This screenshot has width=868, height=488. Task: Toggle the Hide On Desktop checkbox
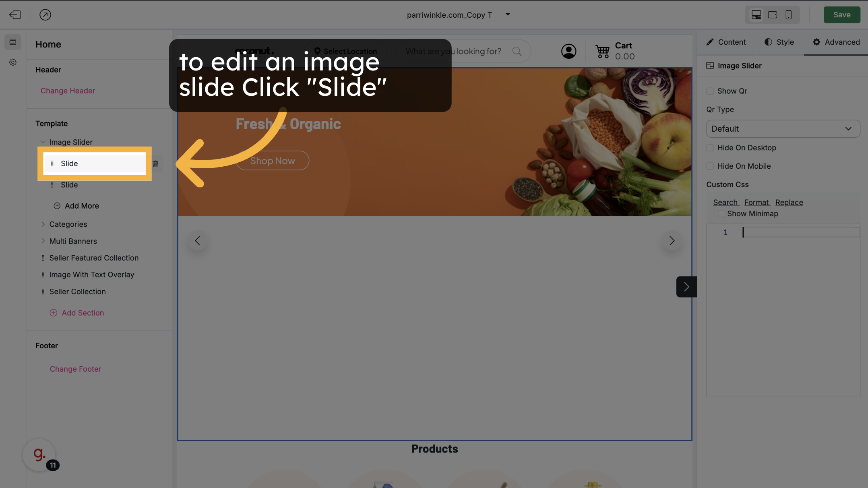710,148
